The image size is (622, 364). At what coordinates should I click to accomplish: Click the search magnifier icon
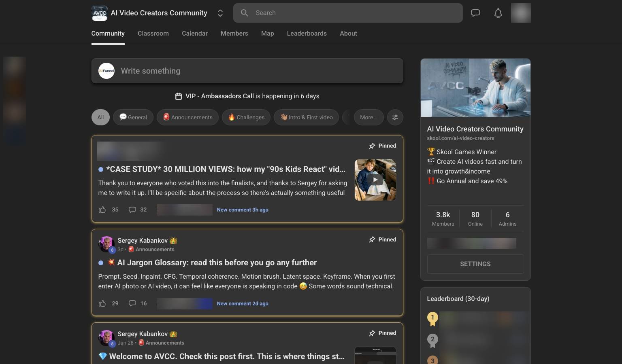(245, 13)
